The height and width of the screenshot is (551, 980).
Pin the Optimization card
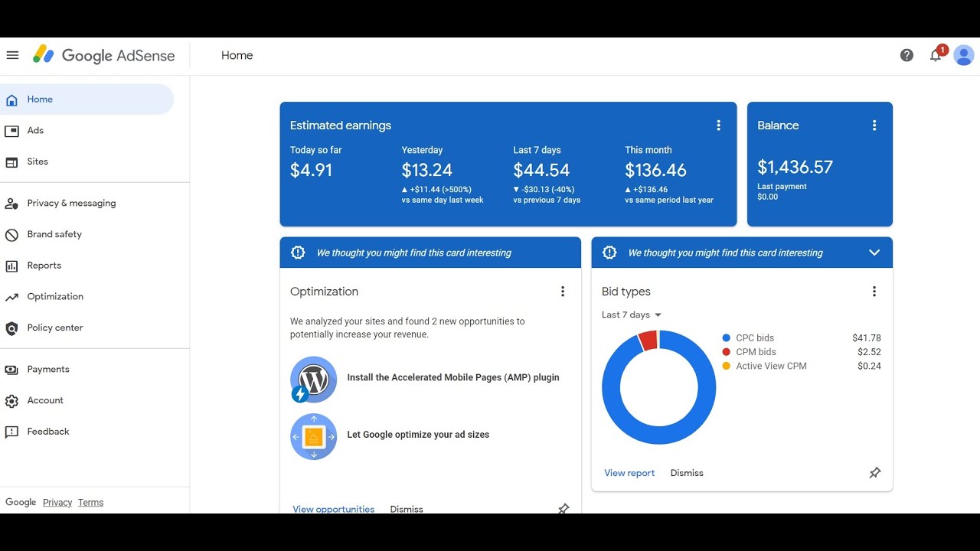pos(563,508)
